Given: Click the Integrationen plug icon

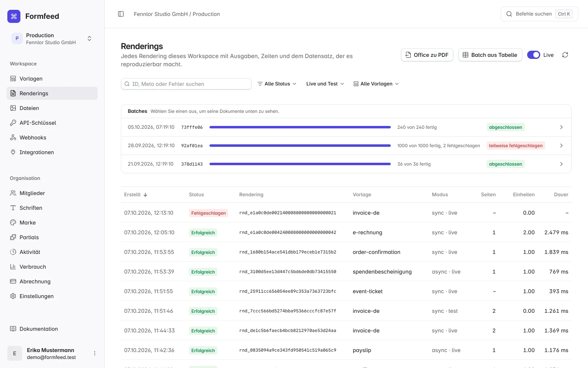Looking at the screenshot, I should tap(13, 152).
